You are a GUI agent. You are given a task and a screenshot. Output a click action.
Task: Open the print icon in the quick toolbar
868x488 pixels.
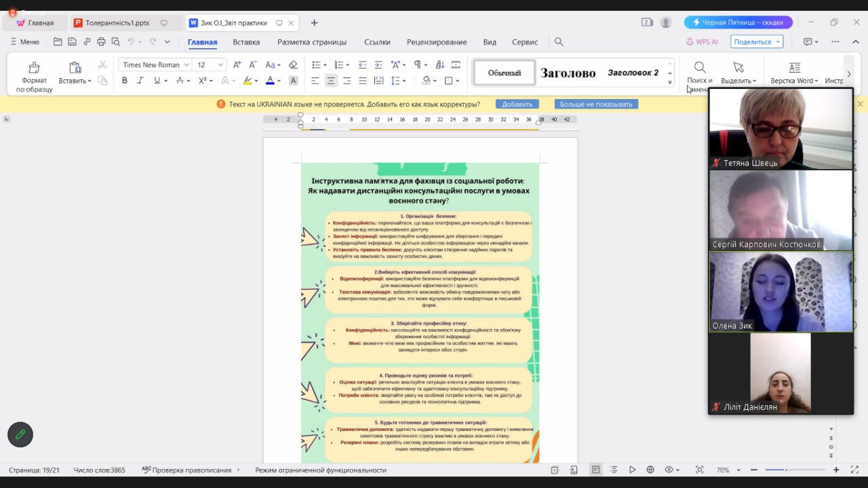coord(101,42)
